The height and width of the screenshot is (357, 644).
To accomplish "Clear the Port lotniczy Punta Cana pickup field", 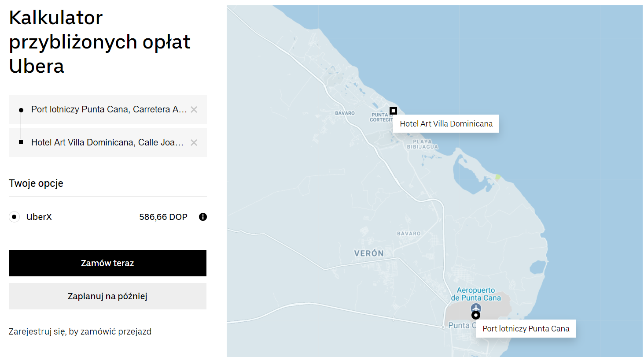I will click(194, 109).
